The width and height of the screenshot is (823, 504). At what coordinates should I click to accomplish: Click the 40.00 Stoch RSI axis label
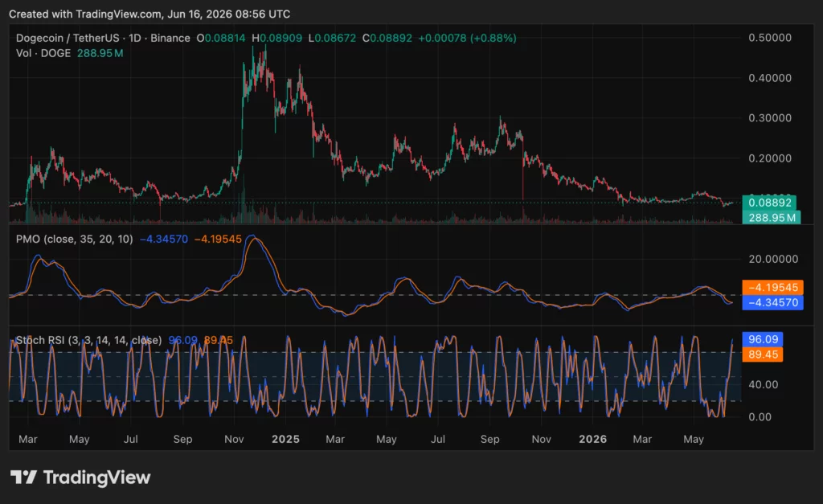click(764, 385)
